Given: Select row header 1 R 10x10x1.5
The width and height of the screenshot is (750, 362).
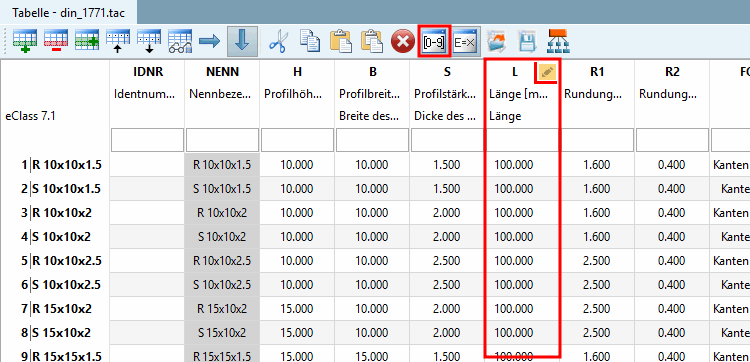Looking at the screenshot, I should click(55, 165).
